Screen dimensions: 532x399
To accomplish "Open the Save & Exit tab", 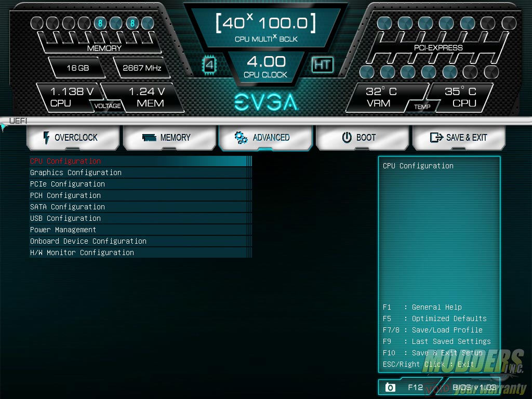I will tap(459, 137).
